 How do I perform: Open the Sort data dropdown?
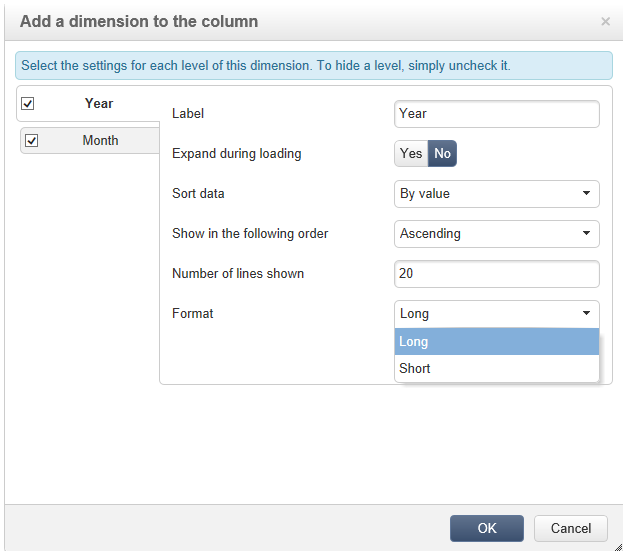tap(496, 194)
